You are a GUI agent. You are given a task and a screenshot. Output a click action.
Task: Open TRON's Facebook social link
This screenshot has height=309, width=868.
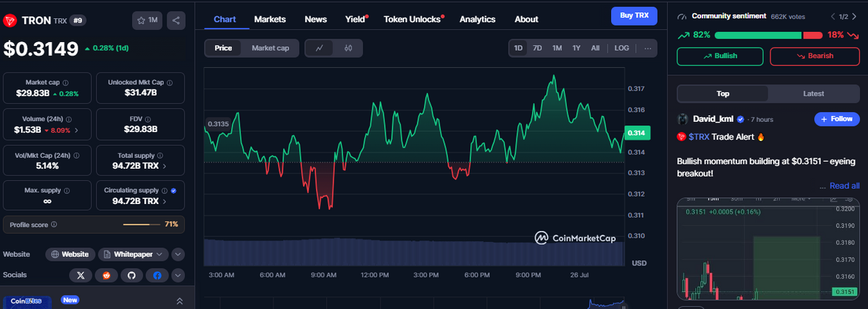[157, 275]
